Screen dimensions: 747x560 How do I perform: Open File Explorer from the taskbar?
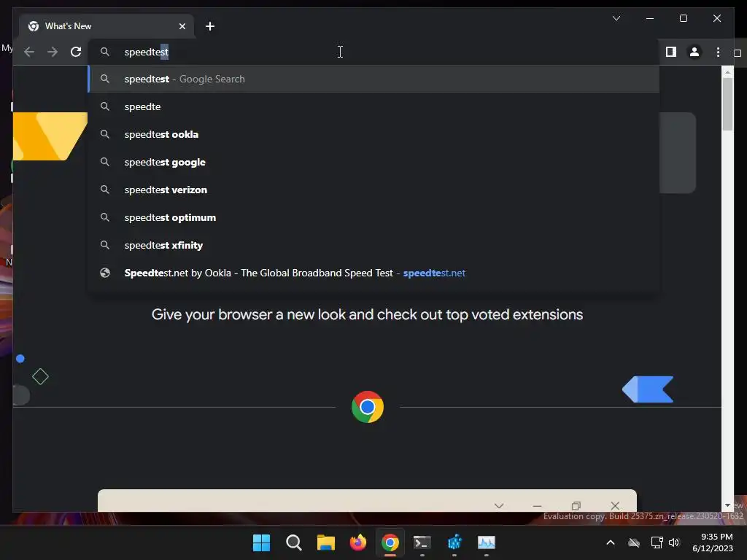coord(326,542)
